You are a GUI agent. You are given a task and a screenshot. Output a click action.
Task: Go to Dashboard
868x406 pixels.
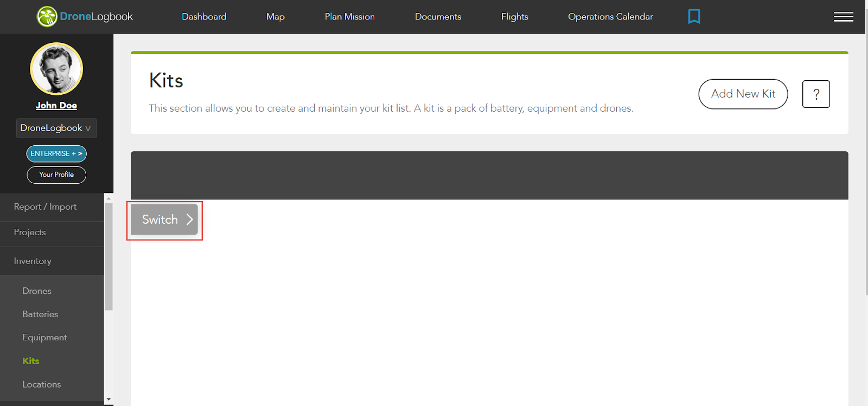click(x=204, y=17)
